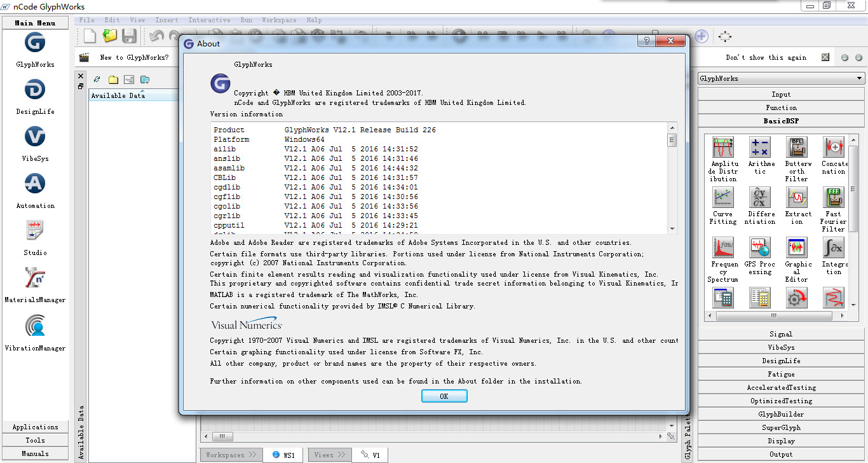
Task: Launch the DesignLife module icon
Action: (x=36, y=90)
